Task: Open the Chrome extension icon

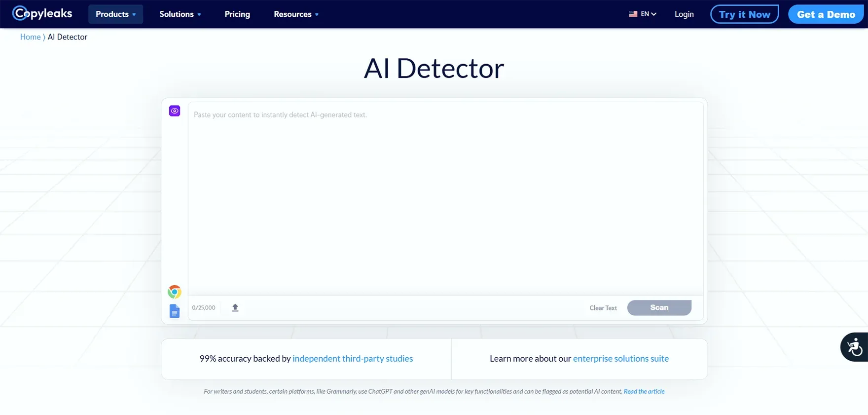Action: coord(175,292)
